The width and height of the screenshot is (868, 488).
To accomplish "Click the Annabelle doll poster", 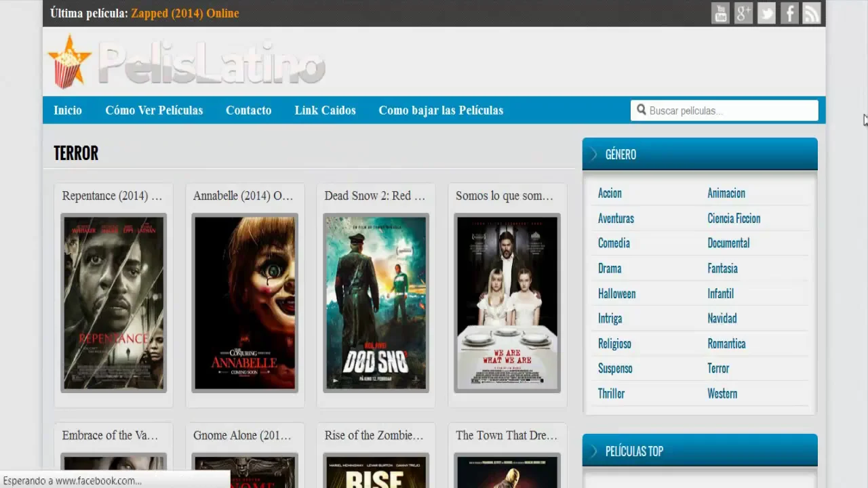I will pos(245,303).
